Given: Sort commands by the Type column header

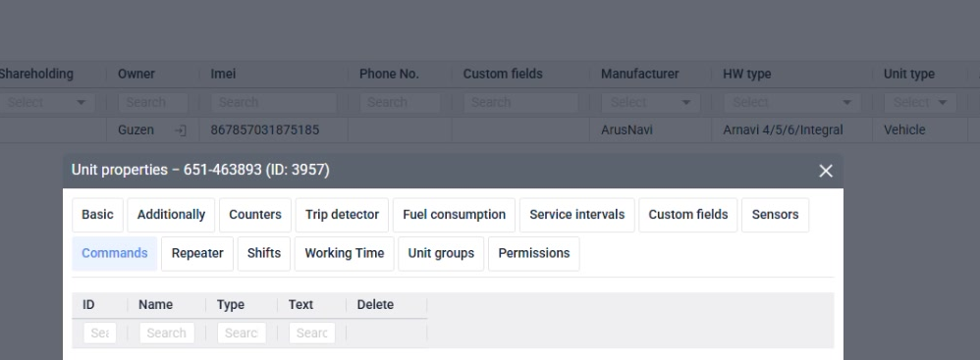Looking at the screenshot, I should pyautogui.click(x=231, y=305).
